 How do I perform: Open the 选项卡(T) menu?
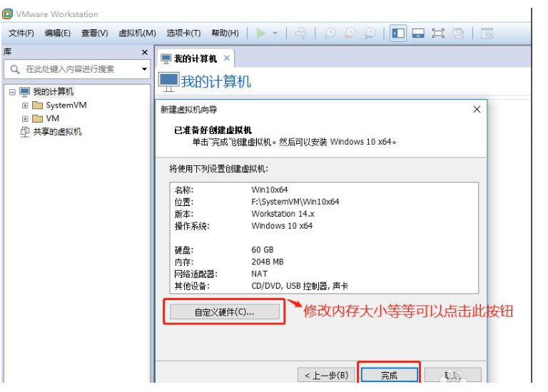[184, 33]
